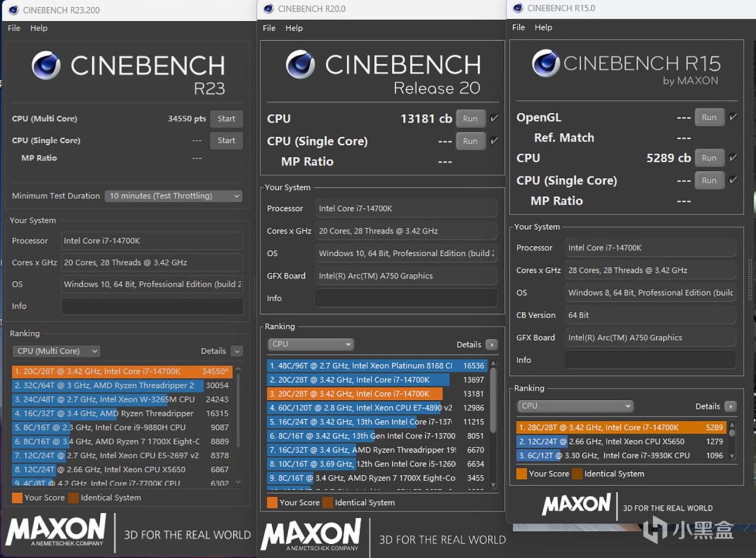Run the CPU test in Cinebench R15
This screenshot has width=756, height=558.
[x=709, y=158]
